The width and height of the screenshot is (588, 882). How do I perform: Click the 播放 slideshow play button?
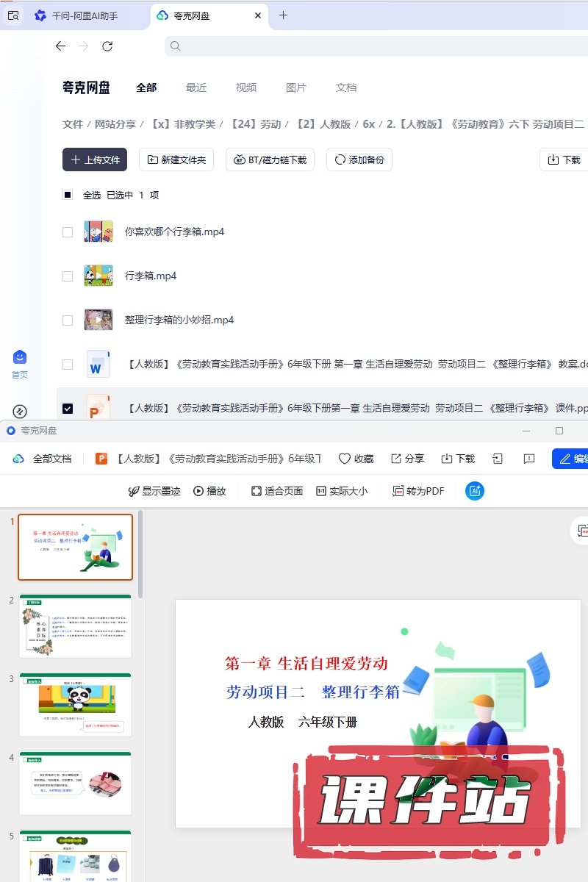click(x=209, y=491)
